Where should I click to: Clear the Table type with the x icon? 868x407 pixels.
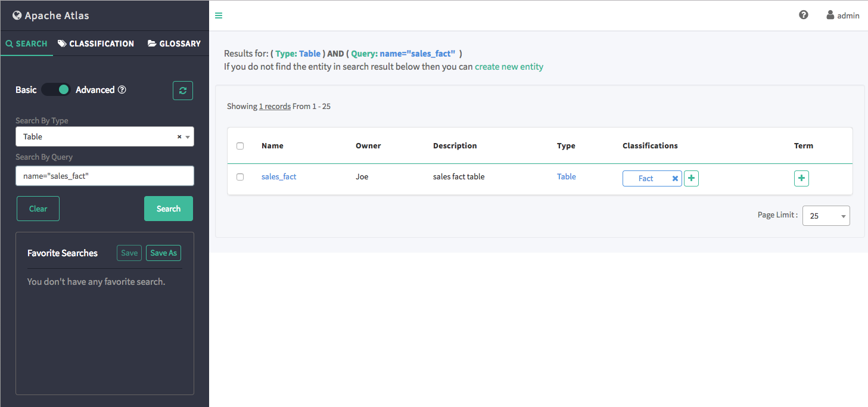tap(179, 136)
